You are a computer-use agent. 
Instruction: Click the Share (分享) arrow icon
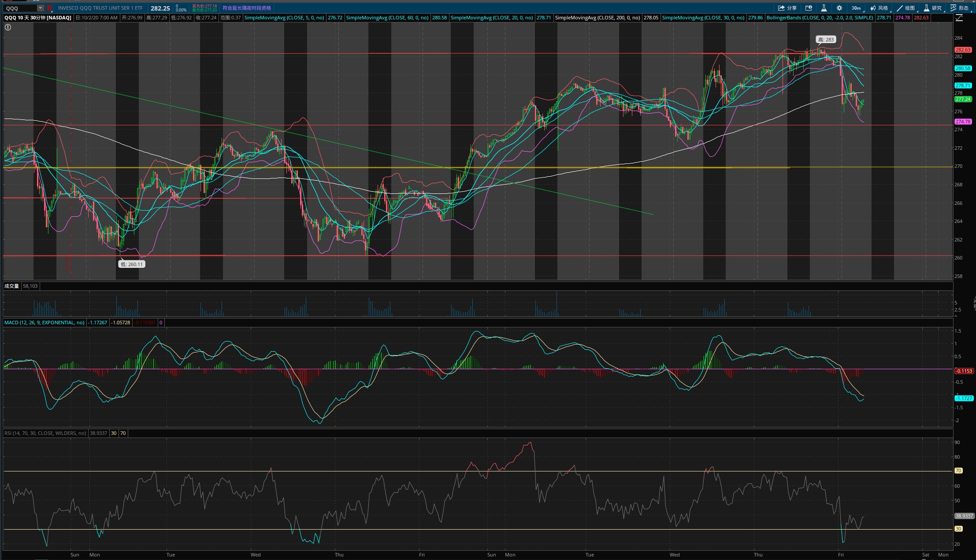click(x=781, y=8)
